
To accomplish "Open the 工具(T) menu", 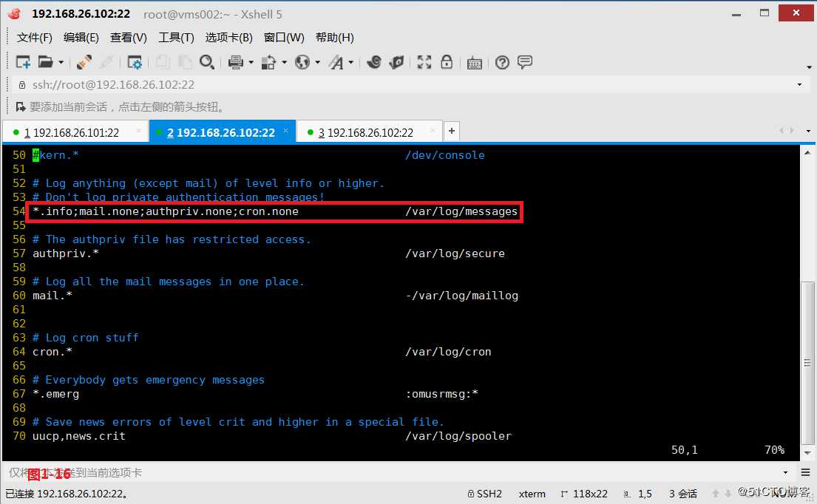I will coord(176,38).
